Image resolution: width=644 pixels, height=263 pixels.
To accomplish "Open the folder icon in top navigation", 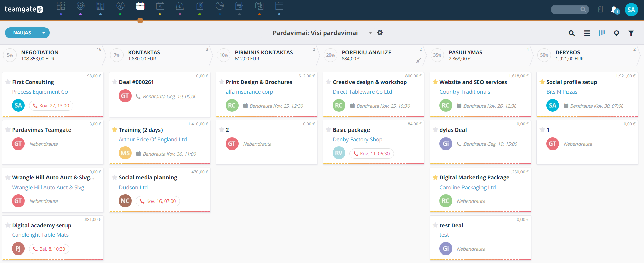I will point(279,6).
